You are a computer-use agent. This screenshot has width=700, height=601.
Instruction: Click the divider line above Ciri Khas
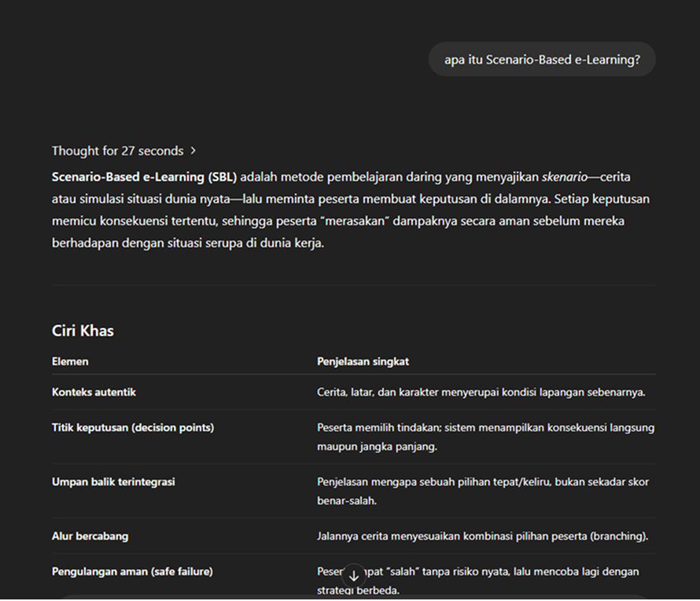[x=353, y=285]
